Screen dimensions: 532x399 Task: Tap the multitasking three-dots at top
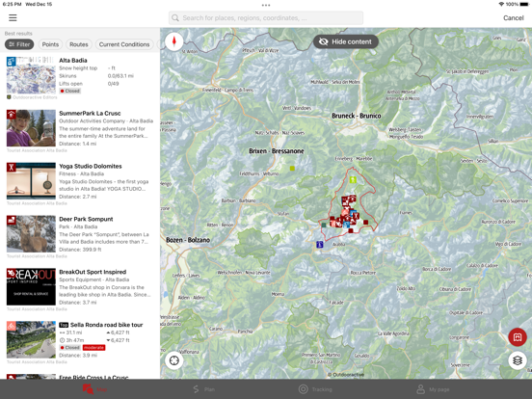point(266,5)
